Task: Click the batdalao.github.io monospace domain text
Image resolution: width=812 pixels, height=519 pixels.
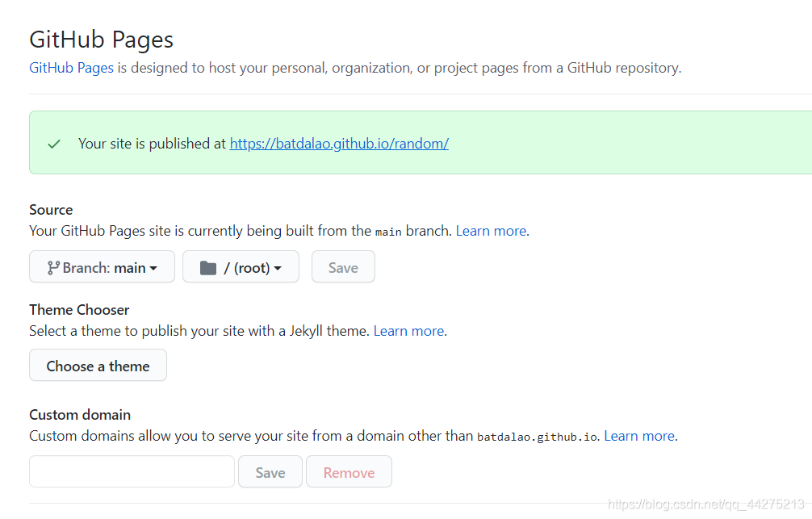Action: click(x=538, y=437)
